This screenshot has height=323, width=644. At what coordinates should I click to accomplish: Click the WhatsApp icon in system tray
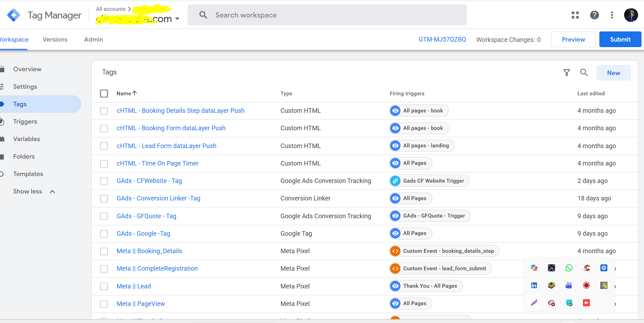pyautogui.click(x=569, y=268)
